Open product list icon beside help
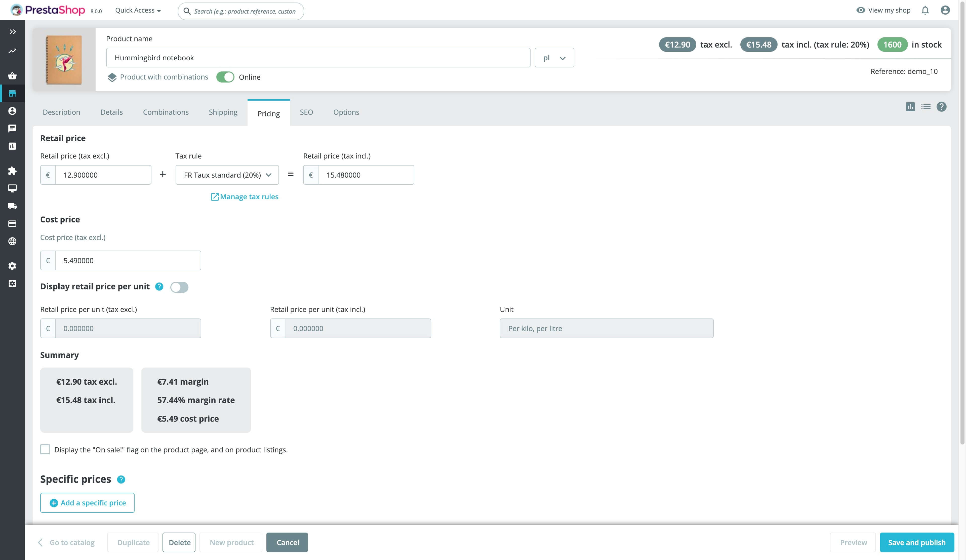This screenshot has height=560, width=966. pos(926,107)
